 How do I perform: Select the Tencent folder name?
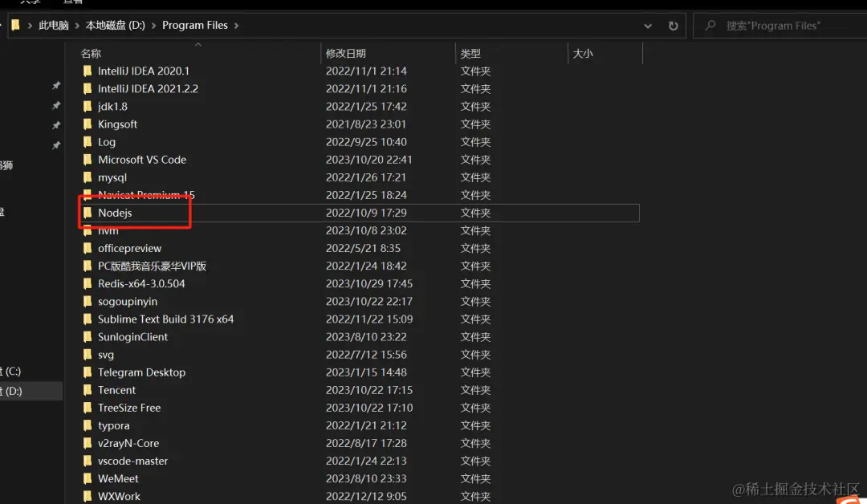tap(116, 389)
